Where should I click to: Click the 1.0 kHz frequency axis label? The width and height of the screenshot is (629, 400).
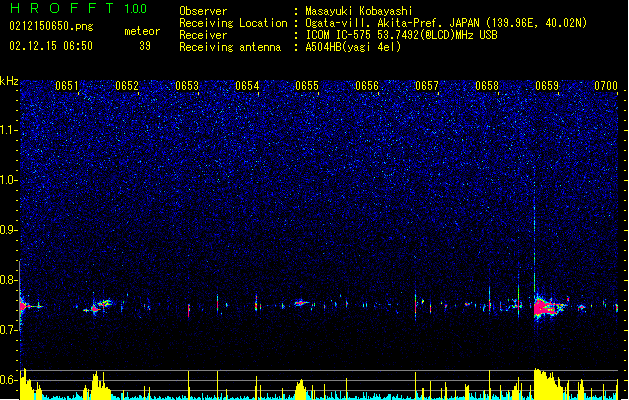point(9,180)
